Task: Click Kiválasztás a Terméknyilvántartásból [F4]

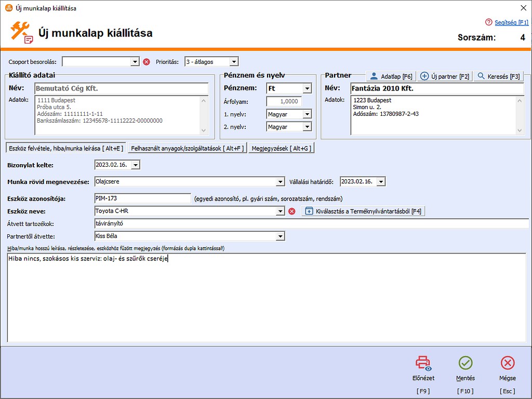Action: coord(363,211)
